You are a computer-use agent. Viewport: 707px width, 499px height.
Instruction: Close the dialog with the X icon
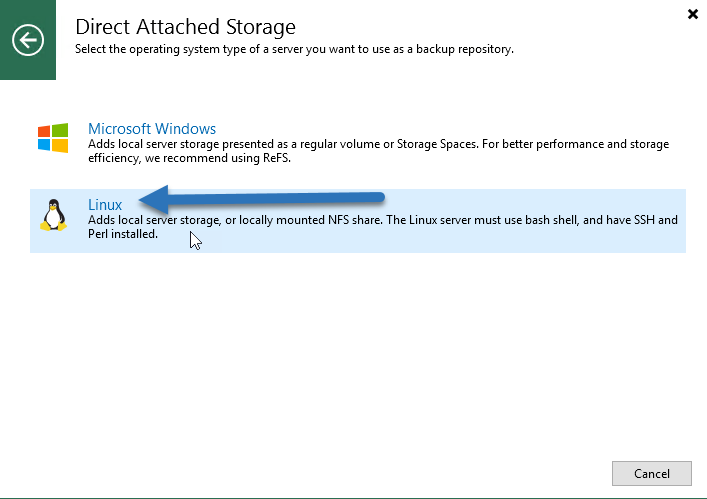pos(693,14)
